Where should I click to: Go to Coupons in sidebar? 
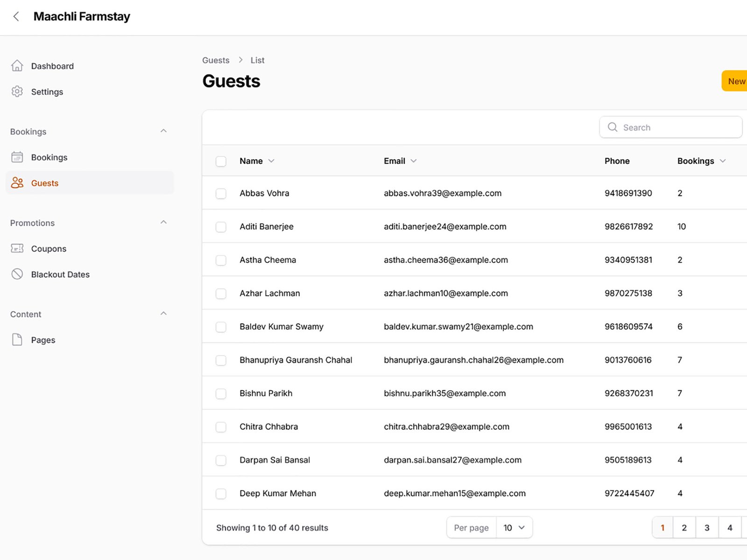[90, 248]
